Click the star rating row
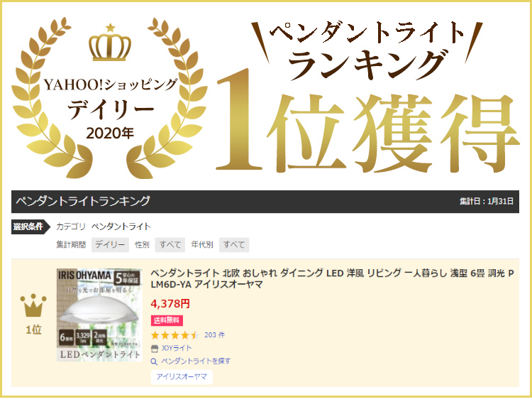Viewport: 532px width, 419px height. 174,335
